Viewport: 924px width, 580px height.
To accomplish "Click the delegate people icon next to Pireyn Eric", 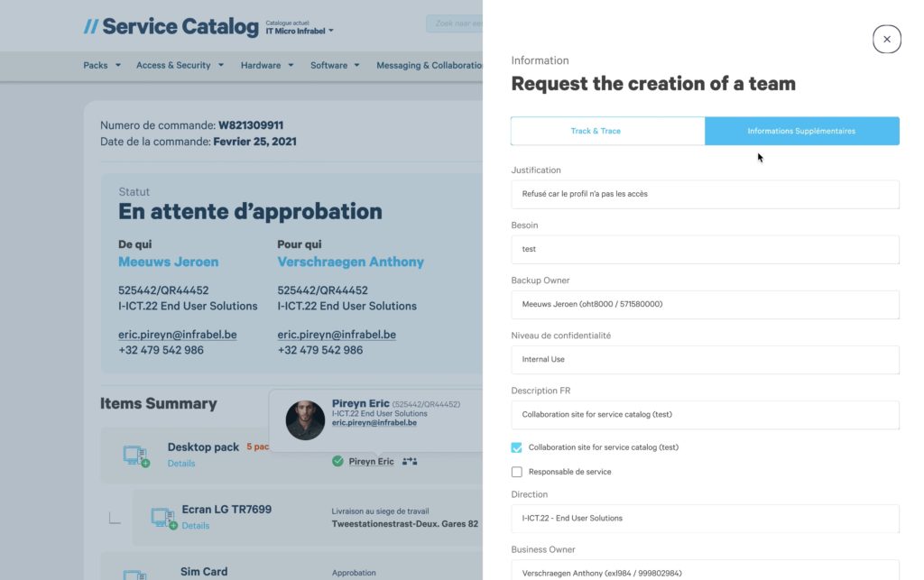I will (410, 462).
